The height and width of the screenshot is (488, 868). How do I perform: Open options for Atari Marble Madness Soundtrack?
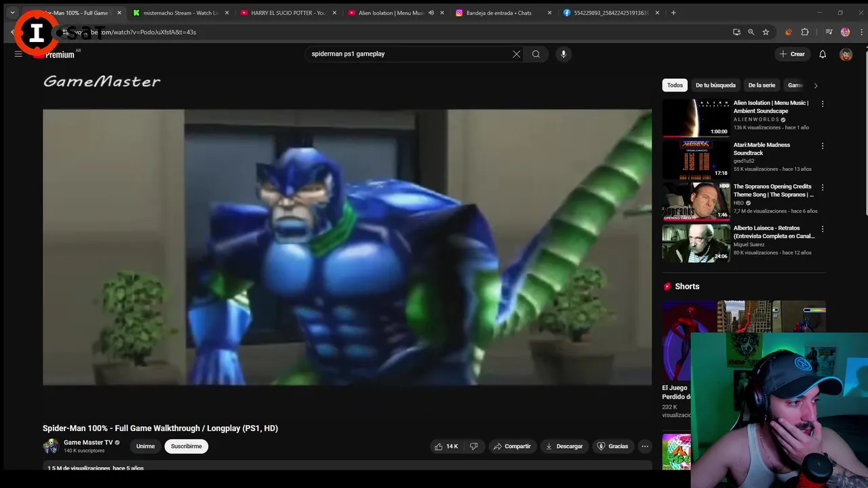[823, 146]
